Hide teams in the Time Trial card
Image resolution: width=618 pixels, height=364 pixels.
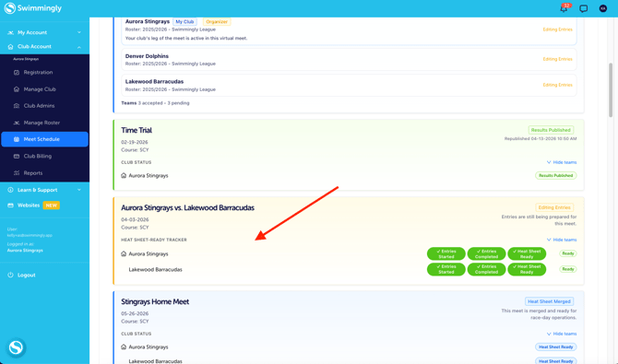(562, 162)
